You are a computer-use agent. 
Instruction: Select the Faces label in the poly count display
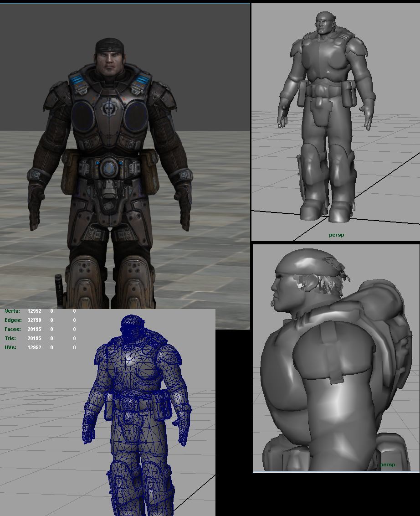(x=13, y=329)
